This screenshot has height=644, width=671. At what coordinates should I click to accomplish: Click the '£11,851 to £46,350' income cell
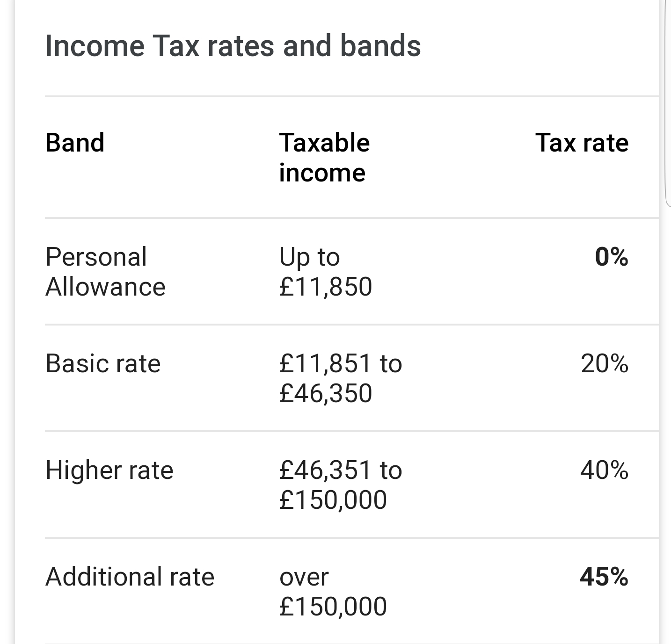coord(341,378)
